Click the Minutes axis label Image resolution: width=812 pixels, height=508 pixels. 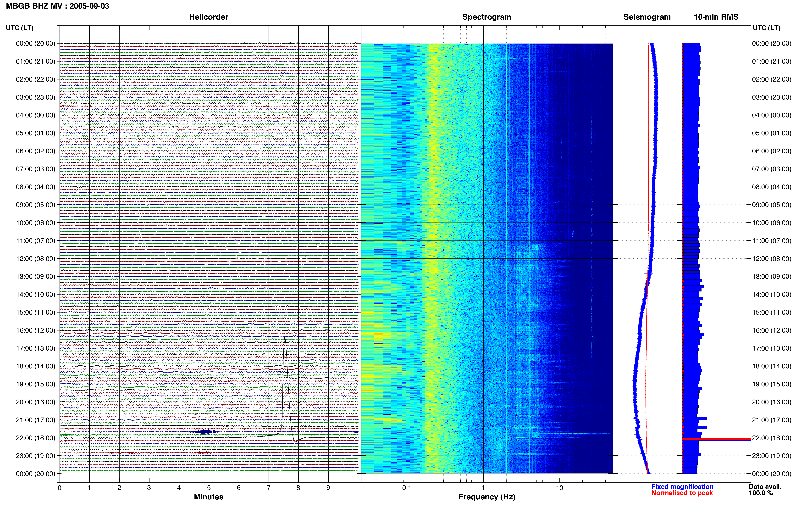209,497
